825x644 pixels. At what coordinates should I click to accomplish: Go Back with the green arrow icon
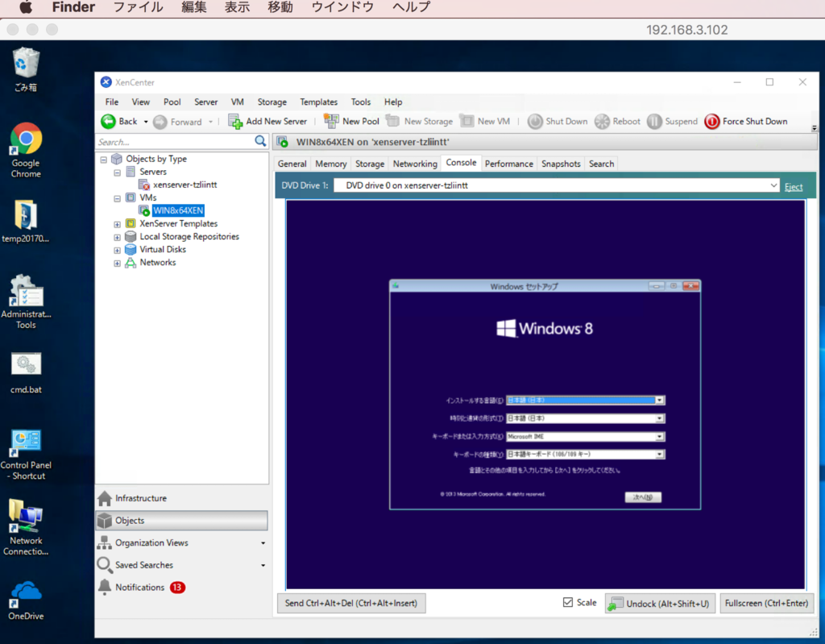coord(108,121)
